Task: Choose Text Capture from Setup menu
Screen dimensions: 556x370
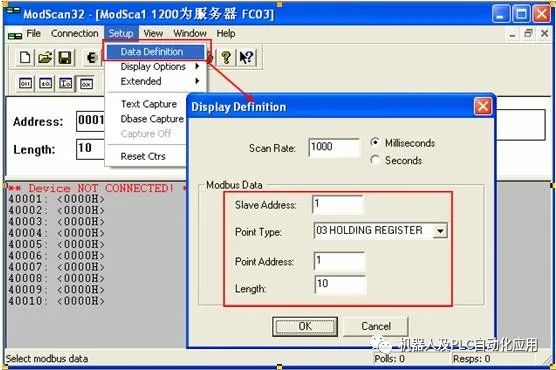Action: [149, 104]
